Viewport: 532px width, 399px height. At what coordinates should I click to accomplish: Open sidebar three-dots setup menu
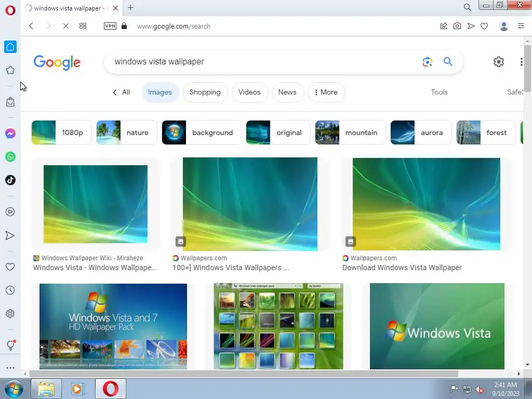click(x=10, y=368)
